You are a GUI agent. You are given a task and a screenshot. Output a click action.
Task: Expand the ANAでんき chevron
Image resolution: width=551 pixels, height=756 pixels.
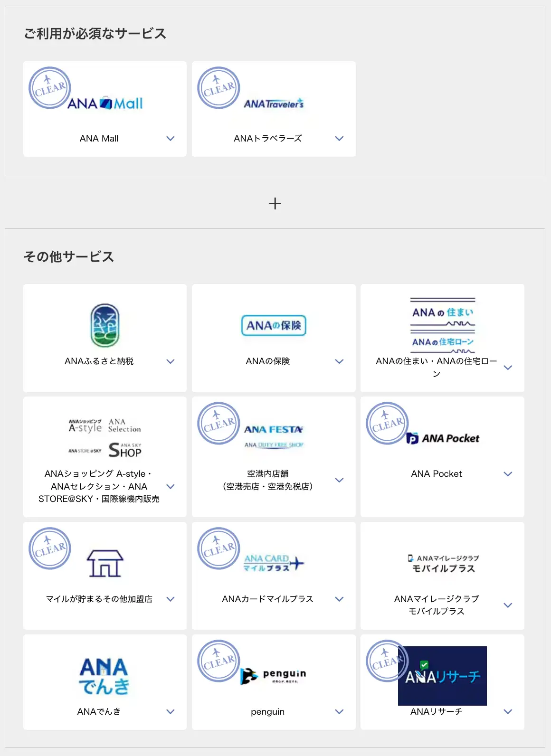171,712
